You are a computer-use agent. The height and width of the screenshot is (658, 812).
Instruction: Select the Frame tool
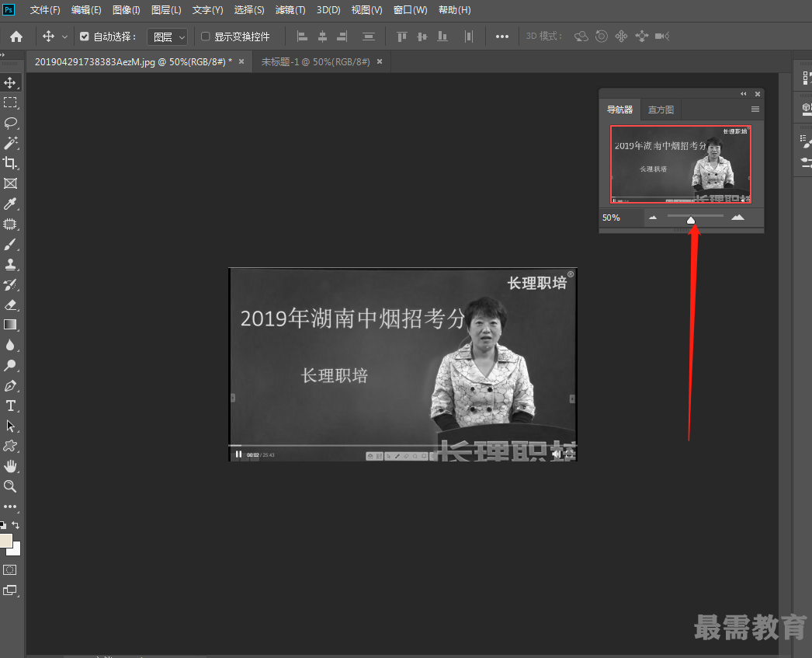coord(10,183)
